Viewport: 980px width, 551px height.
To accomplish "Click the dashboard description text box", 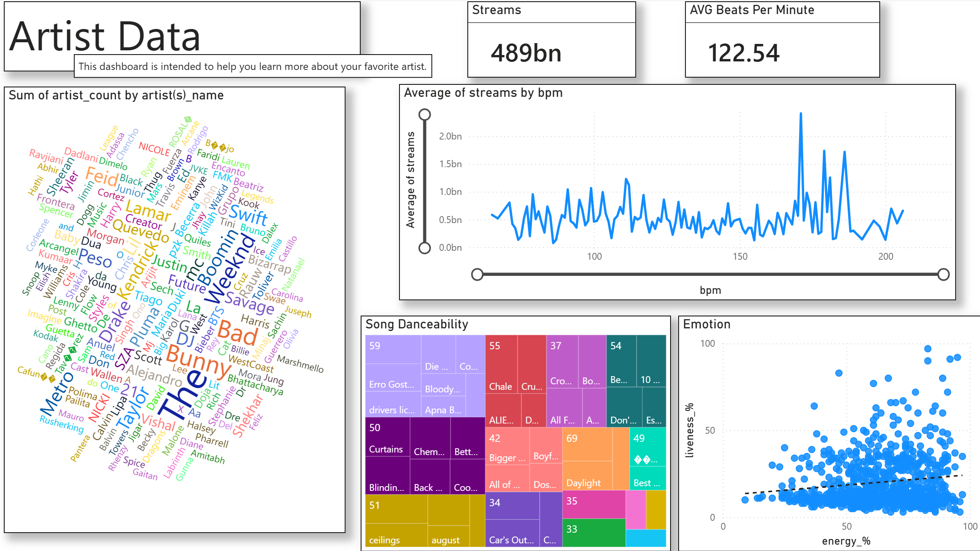I will 253,67.
